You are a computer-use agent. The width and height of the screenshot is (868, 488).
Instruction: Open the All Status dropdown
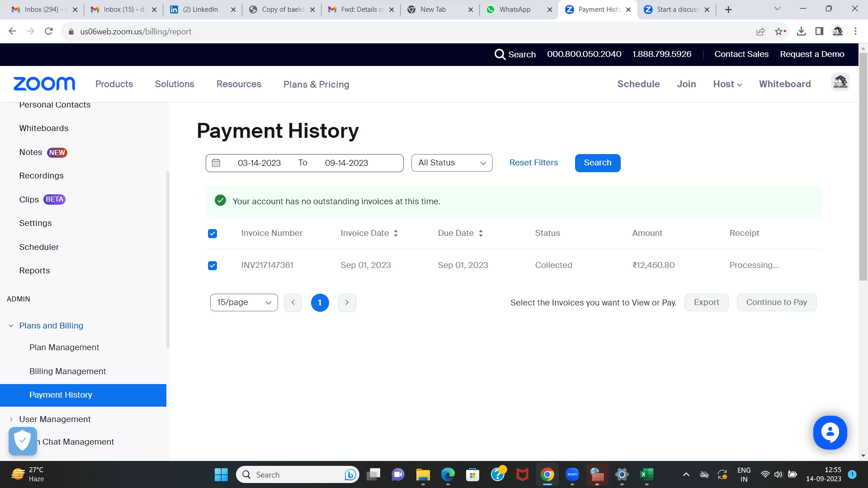pyautogui.click(x=452, y=163)
